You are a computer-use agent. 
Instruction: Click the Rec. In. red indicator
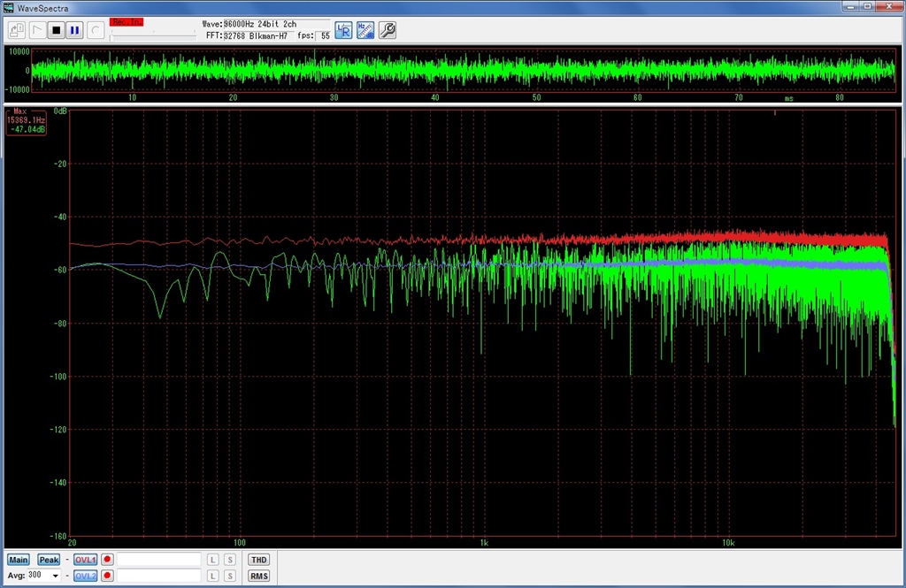pos(127,21)
